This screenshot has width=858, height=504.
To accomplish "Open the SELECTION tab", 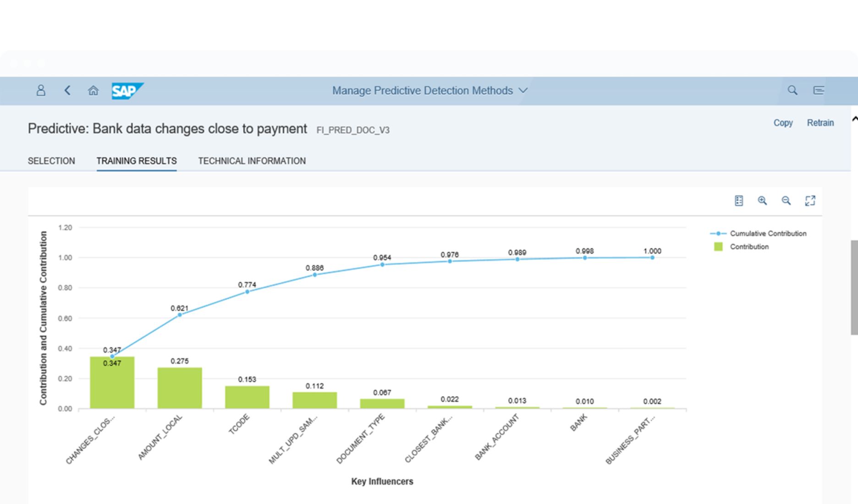I will 51,161.
